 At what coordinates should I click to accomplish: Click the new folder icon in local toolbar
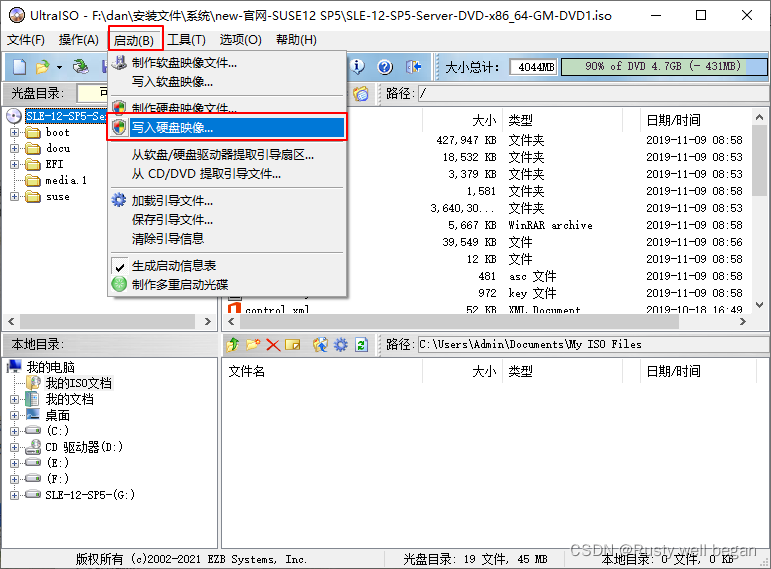[x=253, y=345]
